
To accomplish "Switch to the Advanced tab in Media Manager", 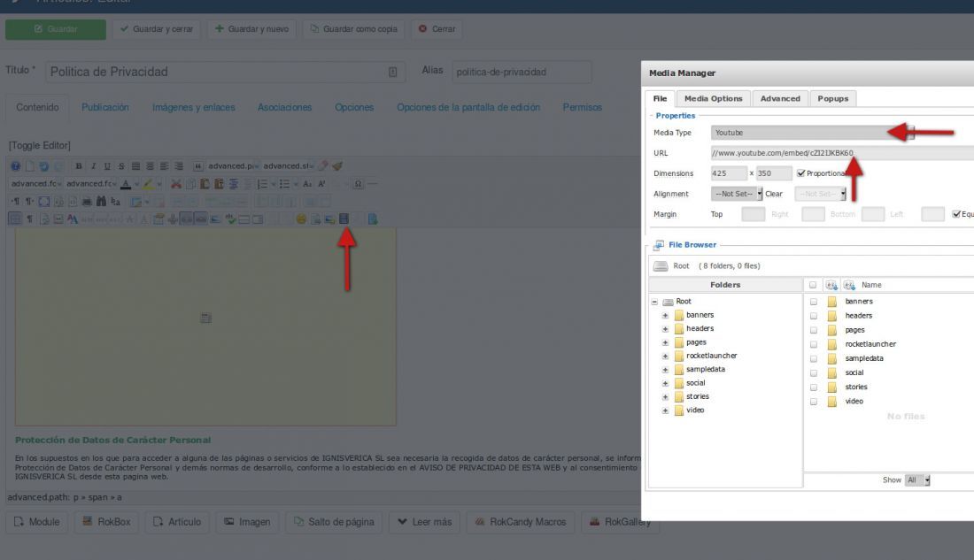I will coord(780,98).
